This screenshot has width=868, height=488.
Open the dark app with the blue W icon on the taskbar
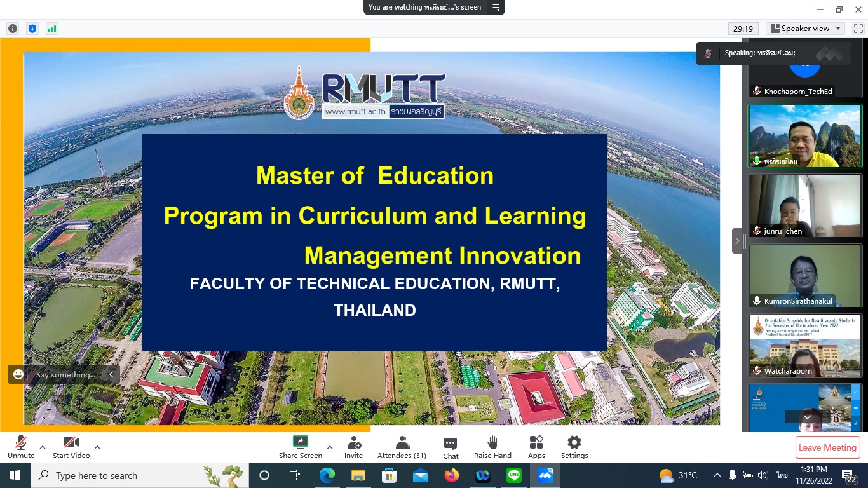tap(483, 475)
